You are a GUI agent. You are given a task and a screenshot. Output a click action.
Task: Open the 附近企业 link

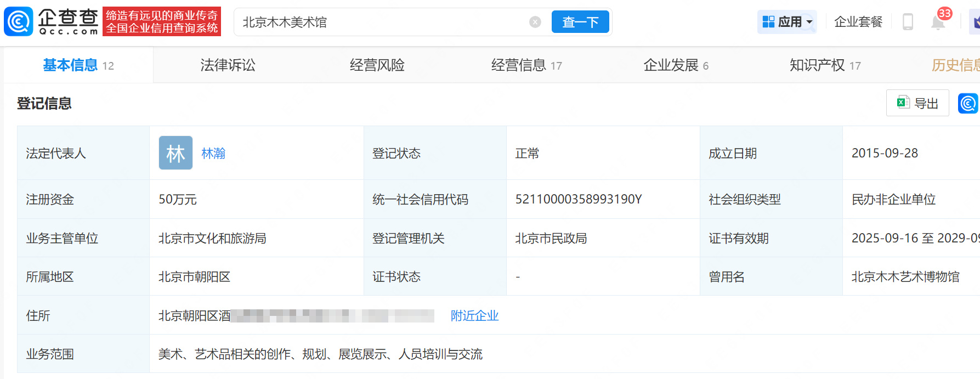(x=474, y=316)
